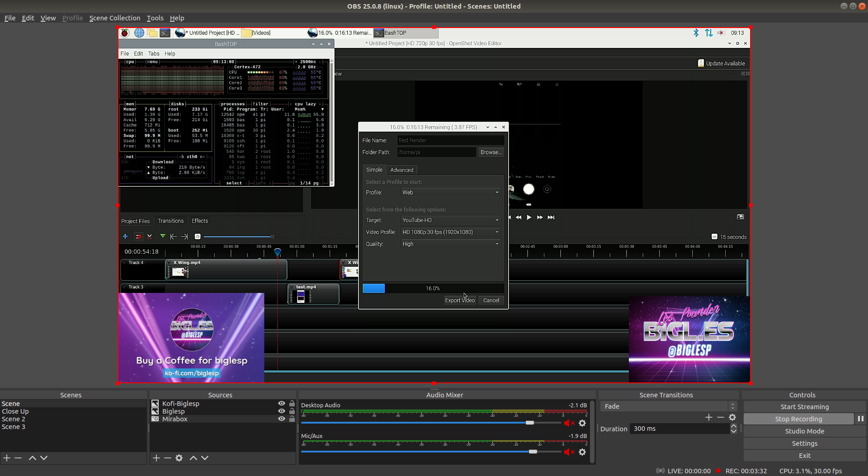This screenshot has width=868, height=476.
Task: Click the web browser globe icon in the preview taskbar
Action: tap(139, 33)
